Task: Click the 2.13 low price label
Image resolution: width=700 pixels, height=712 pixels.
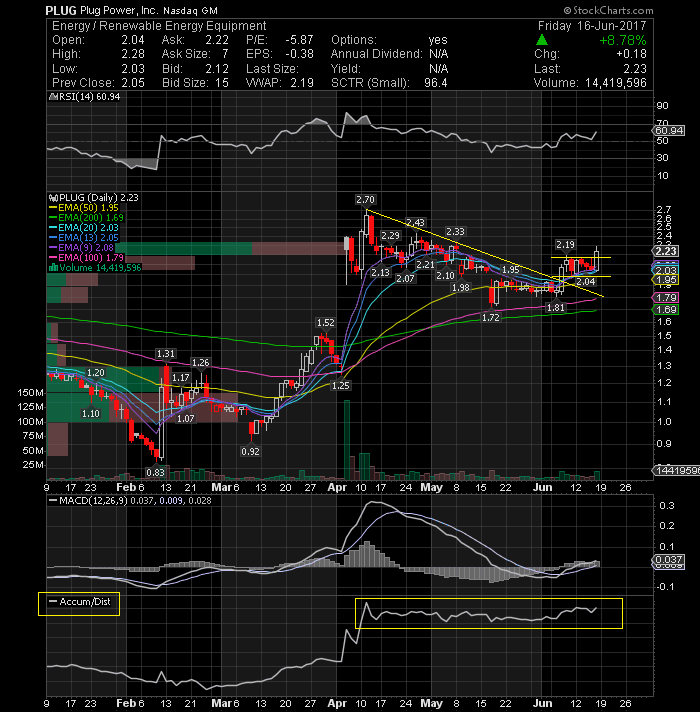Action: [380, 272]
